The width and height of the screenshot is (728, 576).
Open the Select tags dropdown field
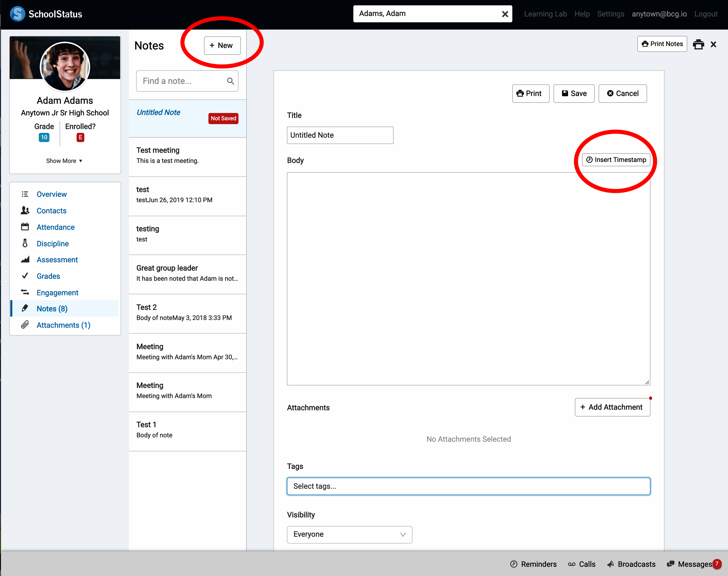tap(468, 486)
